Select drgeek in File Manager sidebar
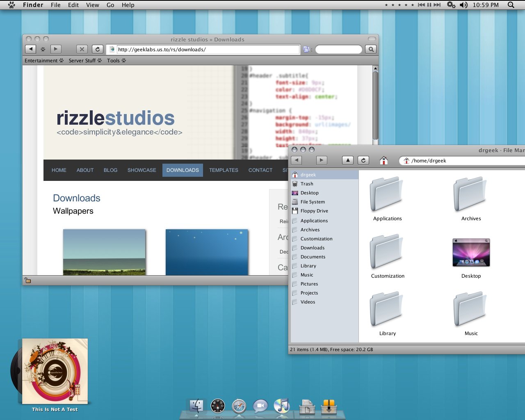The height and width of the screenshot is (420, 525). click(324, 175)
